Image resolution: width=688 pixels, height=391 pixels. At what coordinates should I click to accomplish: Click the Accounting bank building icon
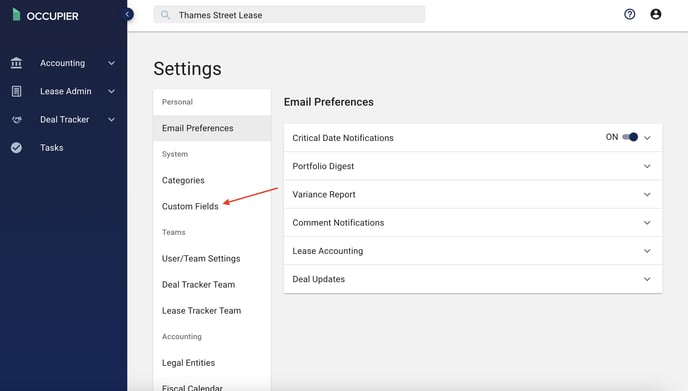click(16, 63)
